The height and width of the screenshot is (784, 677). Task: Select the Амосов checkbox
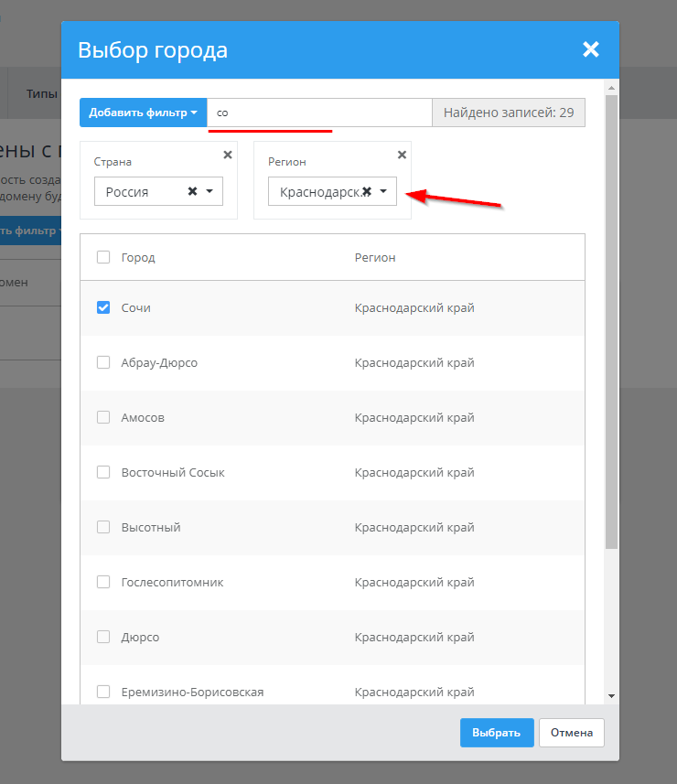point(103,417)
